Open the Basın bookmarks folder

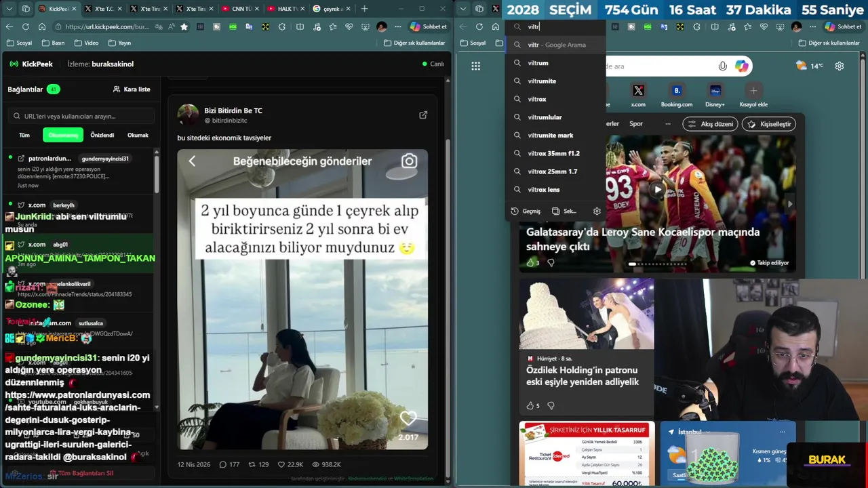[x=53, y=43]
